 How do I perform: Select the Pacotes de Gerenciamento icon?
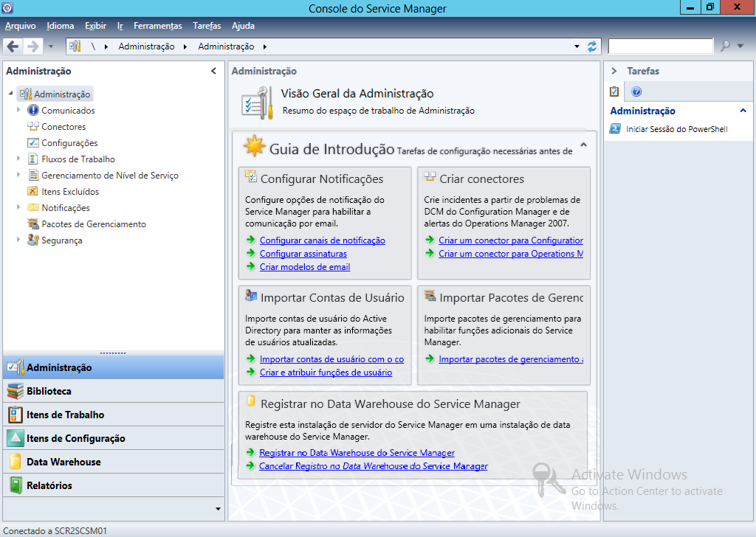click(32, 224)
